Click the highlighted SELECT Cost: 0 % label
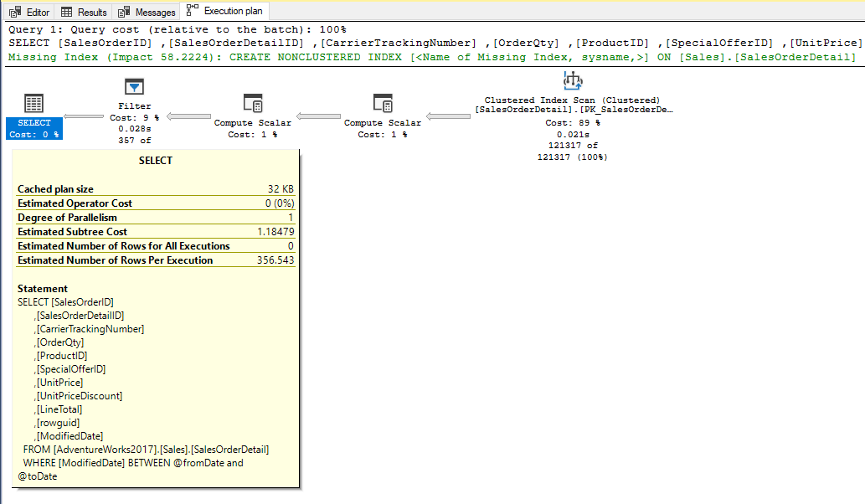The height and width of the screenshot is (504, 865). tap(34, 128)
